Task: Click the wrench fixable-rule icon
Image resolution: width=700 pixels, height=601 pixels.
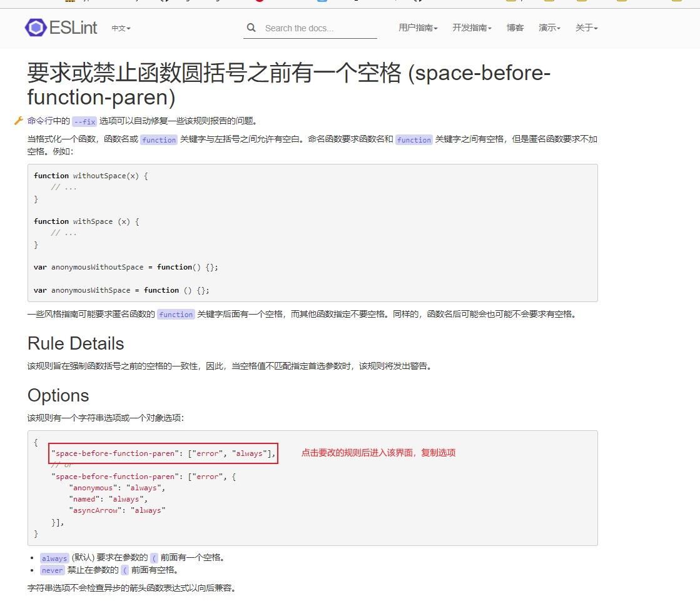Action: [19, 121]
